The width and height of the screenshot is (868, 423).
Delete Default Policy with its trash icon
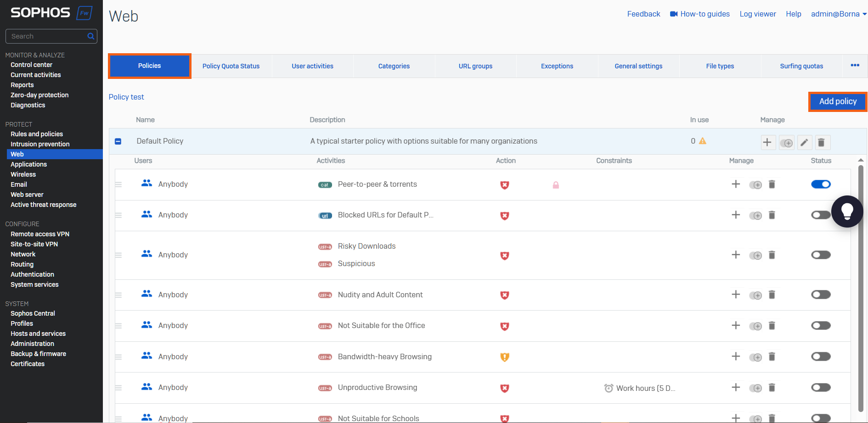click(x=822, y=143)
